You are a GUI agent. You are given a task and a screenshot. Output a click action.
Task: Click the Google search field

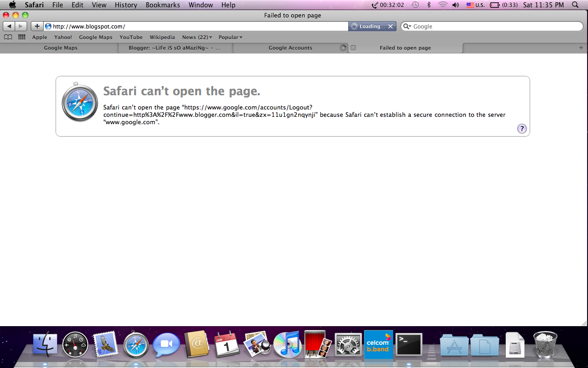pyautogui.click(x=492, y=26)
